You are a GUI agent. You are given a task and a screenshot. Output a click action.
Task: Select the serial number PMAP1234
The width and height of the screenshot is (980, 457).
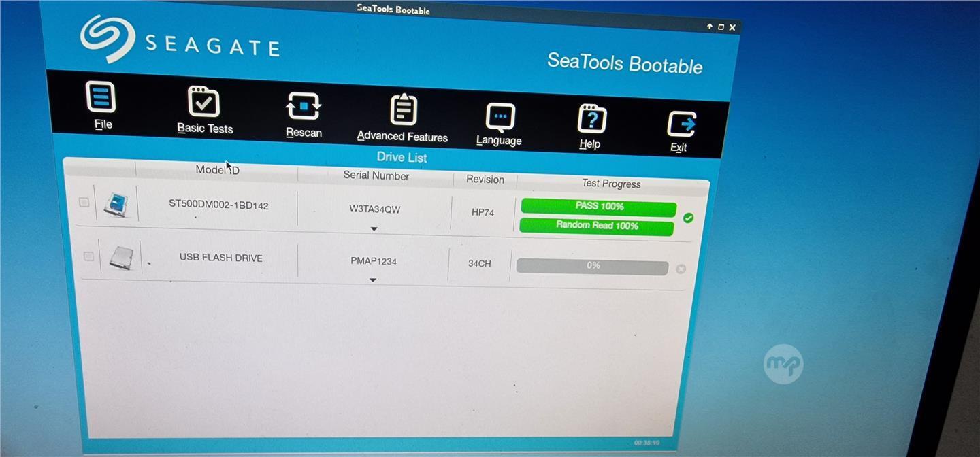[x=374, y=261]
